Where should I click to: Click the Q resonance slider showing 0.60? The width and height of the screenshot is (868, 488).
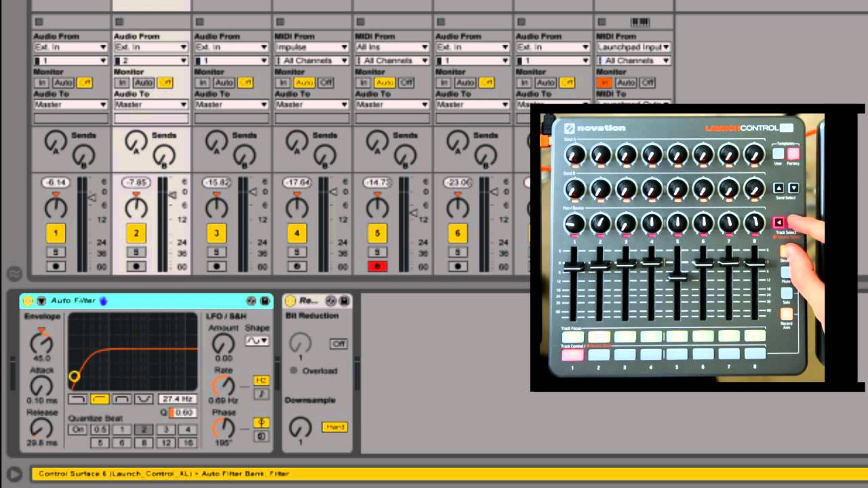[184, 412]
